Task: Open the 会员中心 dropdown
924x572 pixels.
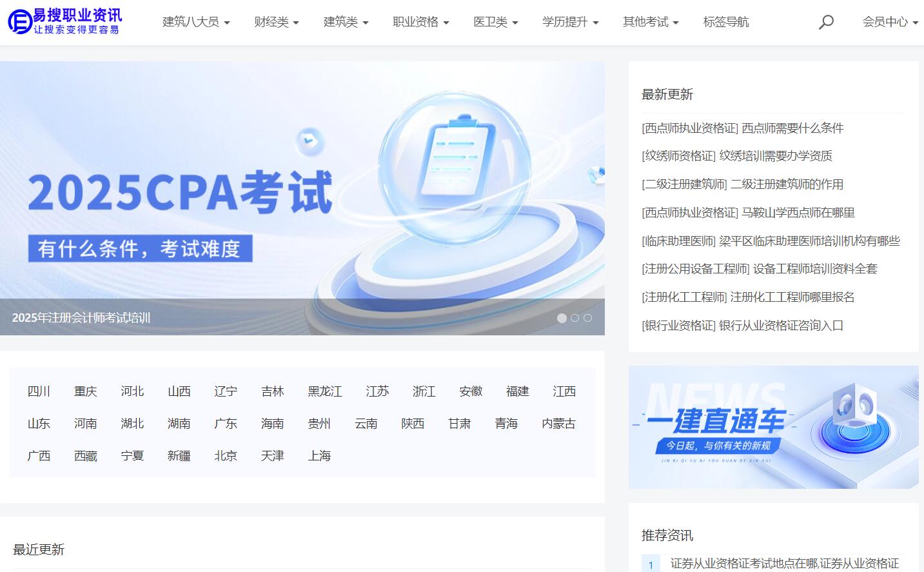Action: pyautogui.click(x=890, y=22)
